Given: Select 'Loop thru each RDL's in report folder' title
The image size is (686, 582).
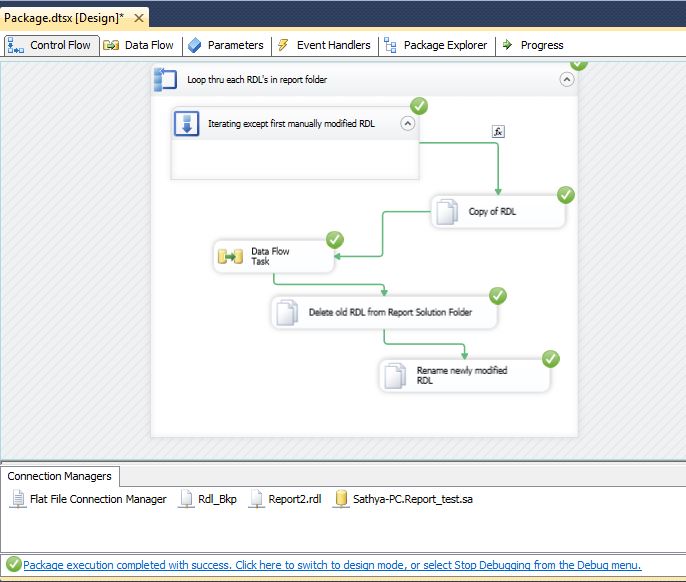Looking at the screenshot, I should (x=257, y=80).
